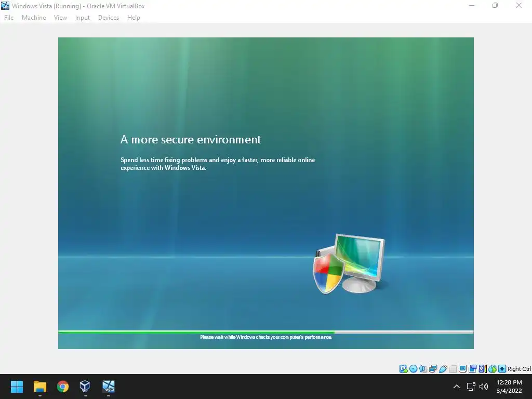Click the hard disk activity indicator
The height and width of the screenshot is (399, 532).
(x=403, y=369)
